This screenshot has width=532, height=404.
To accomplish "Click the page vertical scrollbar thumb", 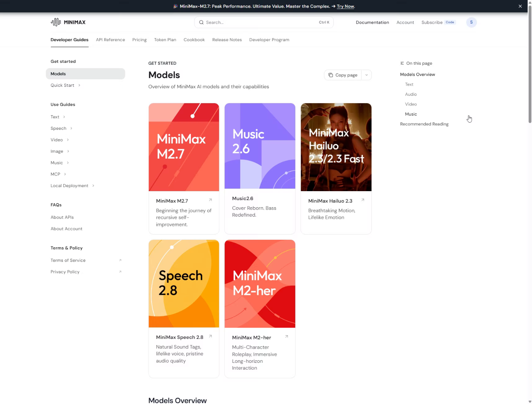I will point(530,64).
